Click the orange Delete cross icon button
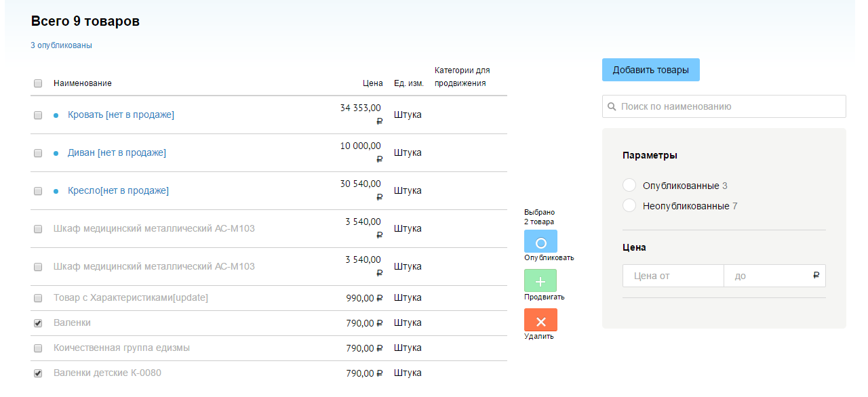Viewport: 868px width, 397px height. coord(540,320)
